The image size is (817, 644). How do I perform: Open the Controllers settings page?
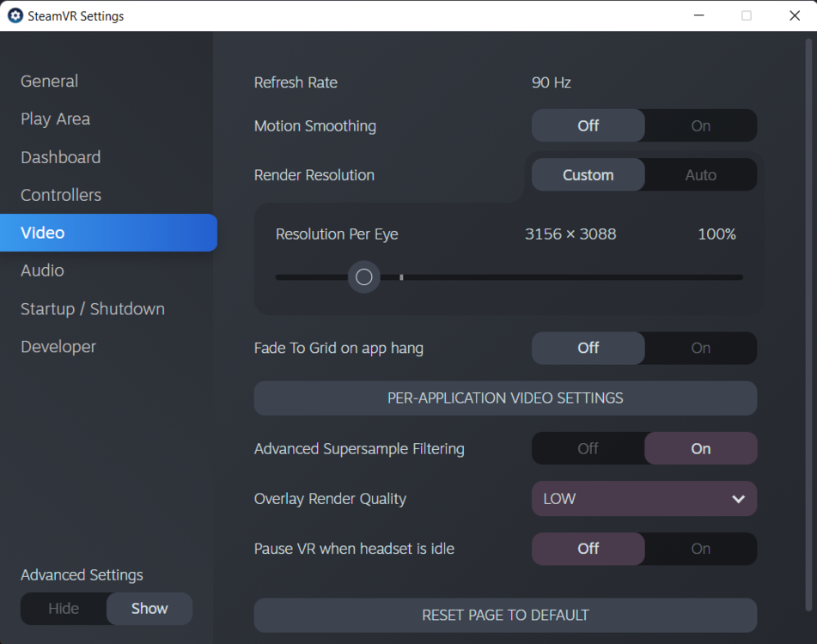click(61, 195)
